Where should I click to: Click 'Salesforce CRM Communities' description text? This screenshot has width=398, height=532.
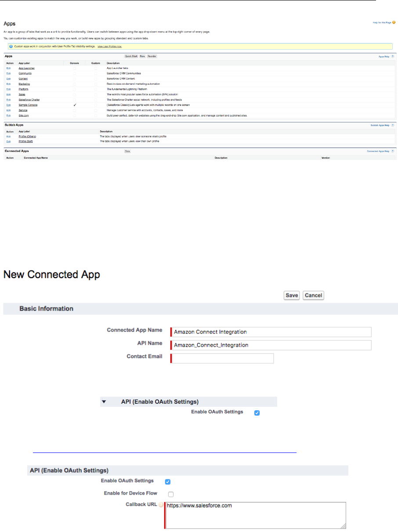click(x=124, y=73)
